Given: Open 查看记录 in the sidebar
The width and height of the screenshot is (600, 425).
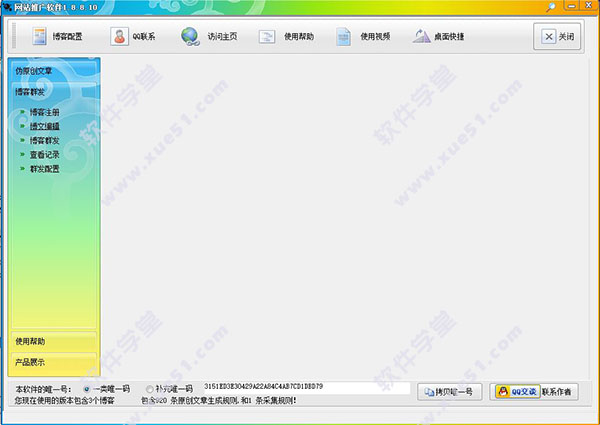Looking at the screenshot, I should pos(45,155).
